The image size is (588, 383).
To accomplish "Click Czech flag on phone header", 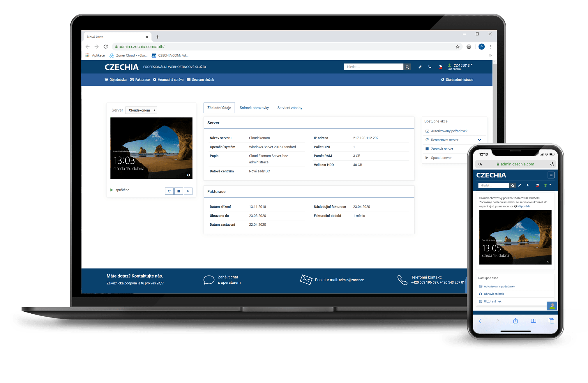I will 537,185.
